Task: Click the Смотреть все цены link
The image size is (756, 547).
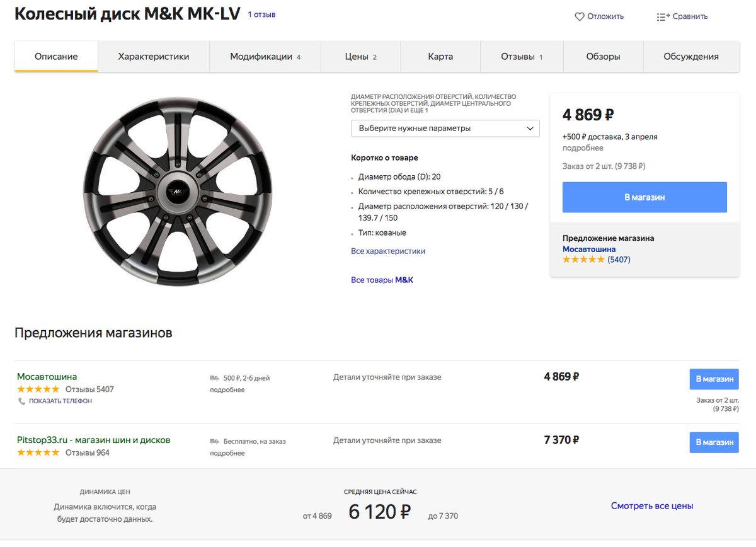Action: (x=652, y=506)
